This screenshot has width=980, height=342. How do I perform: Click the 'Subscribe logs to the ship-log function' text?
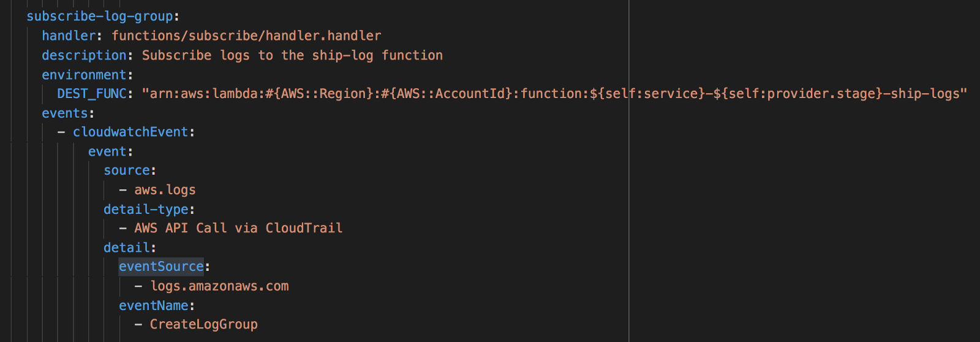tap(292, 56)
